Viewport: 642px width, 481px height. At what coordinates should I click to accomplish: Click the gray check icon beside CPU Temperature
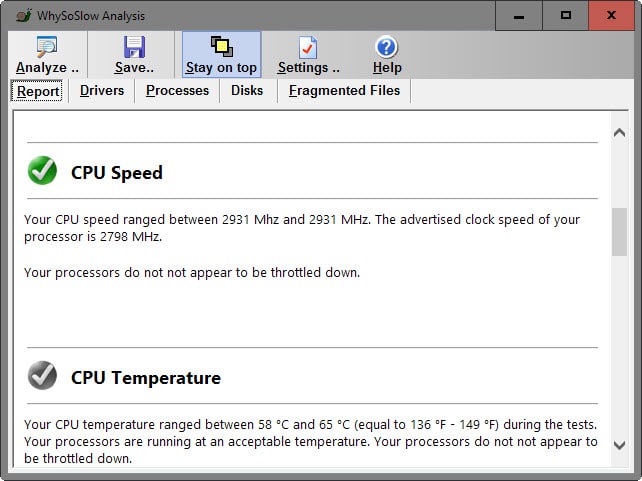pyautogui.click(x=42, y=375)
